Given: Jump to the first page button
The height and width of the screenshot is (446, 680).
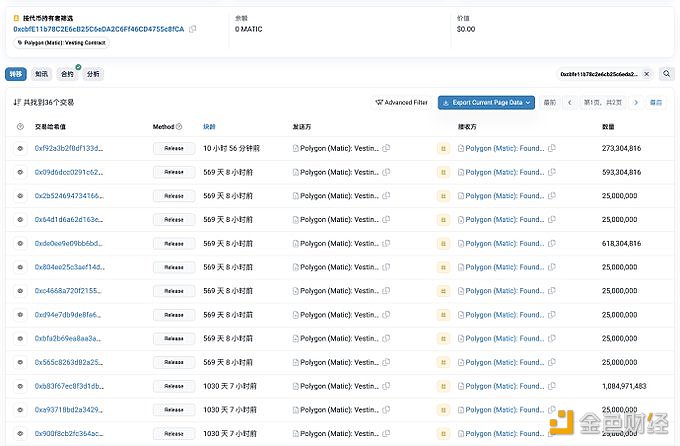Looking at the screenshot, I should pos(549,102).
